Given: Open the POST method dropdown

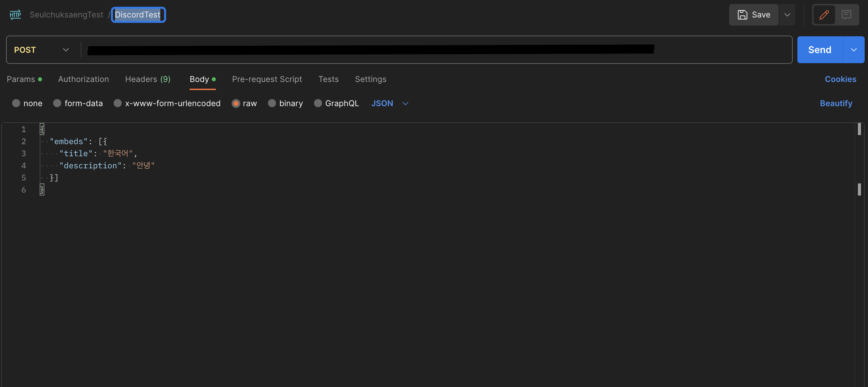Looking at the screenshot, I should [x=41, y=50].
